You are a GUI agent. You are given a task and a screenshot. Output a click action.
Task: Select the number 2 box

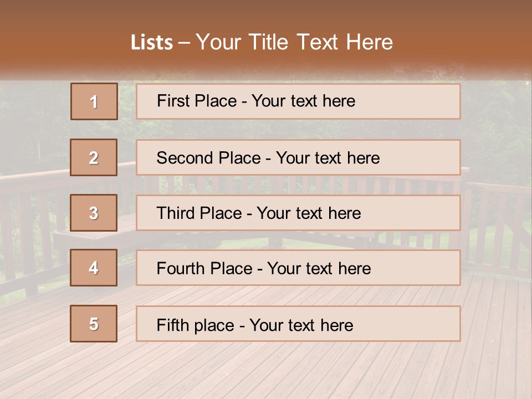coord(94,157)
